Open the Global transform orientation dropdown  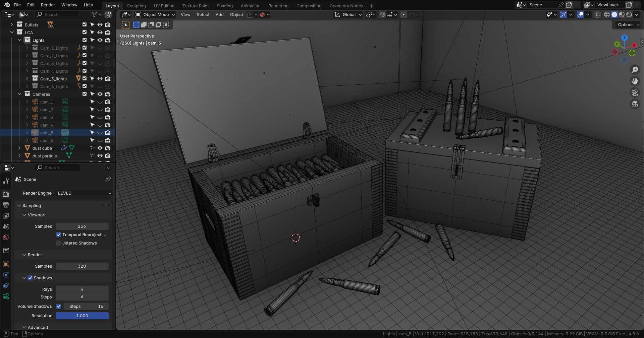pos(348,15)
